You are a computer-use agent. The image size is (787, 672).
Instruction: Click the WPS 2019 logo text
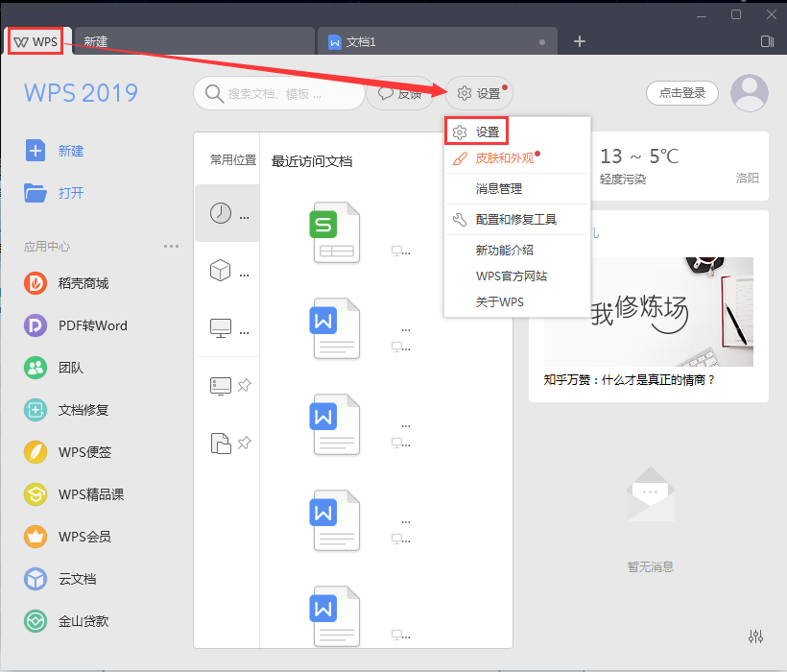click(81, 93)
